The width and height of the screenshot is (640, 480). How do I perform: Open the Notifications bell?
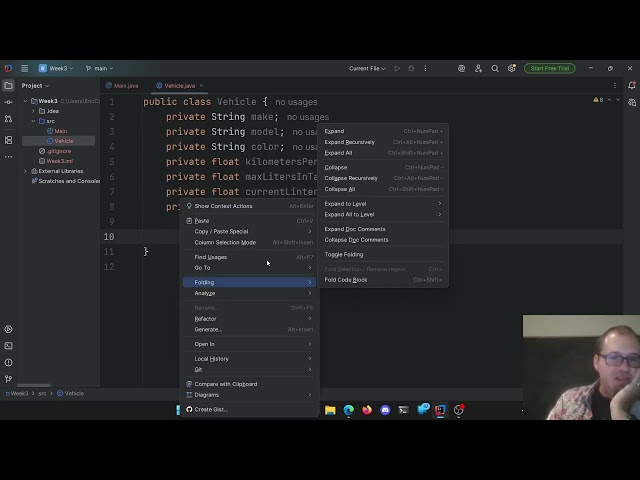click(632, 86)
